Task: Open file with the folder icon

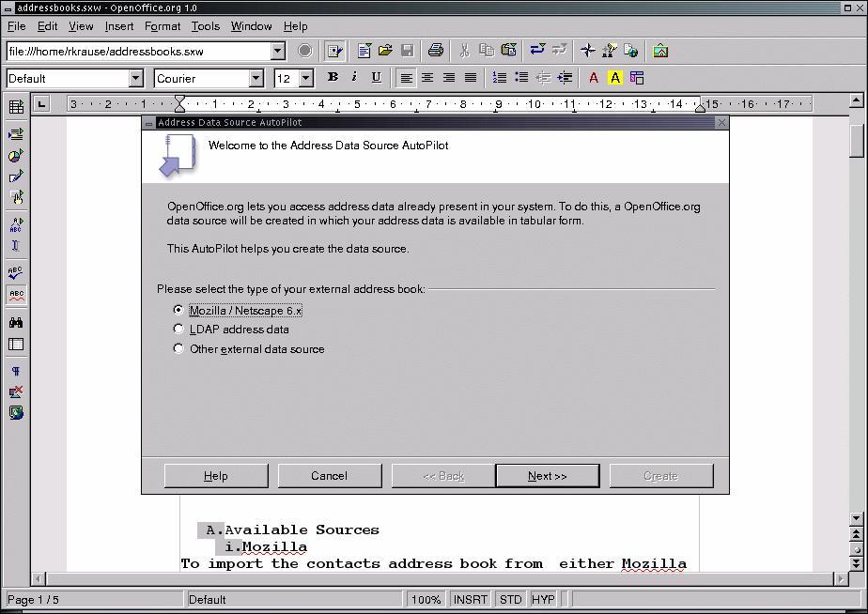Action: [385, 51]
